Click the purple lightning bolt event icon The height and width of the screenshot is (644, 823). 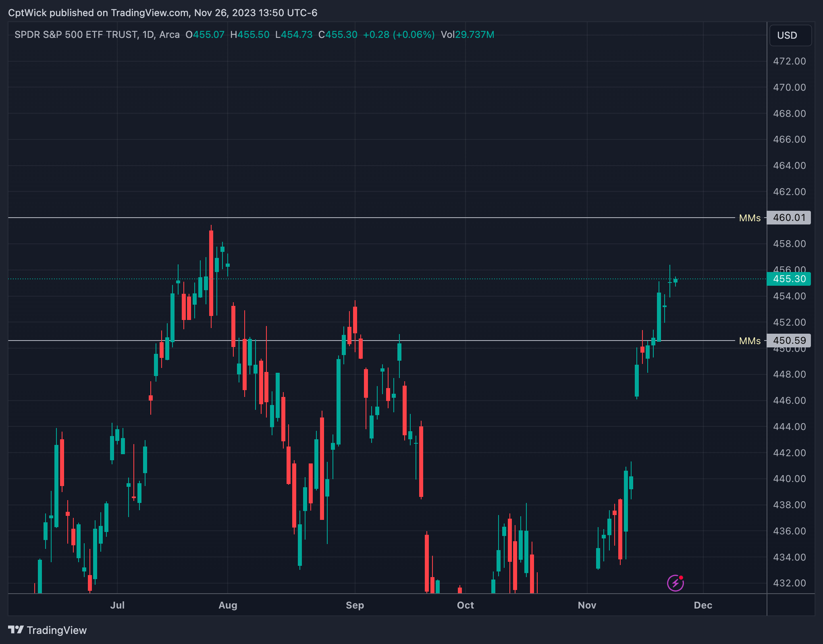tap(675, 583)
